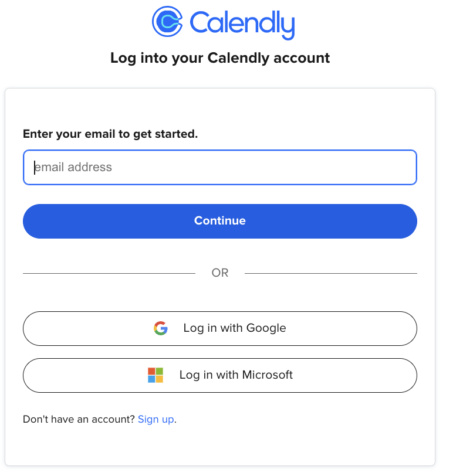This screenshot has height=476, width=453.
Task: Focus the email address input field
Action: pyautogui.click(x=220, y=168)
